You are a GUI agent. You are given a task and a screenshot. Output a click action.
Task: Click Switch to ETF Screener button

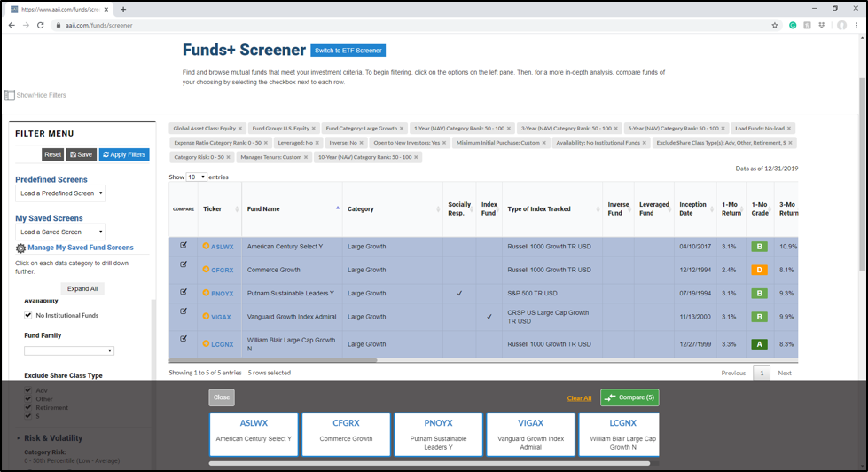(x=348, y=51)
